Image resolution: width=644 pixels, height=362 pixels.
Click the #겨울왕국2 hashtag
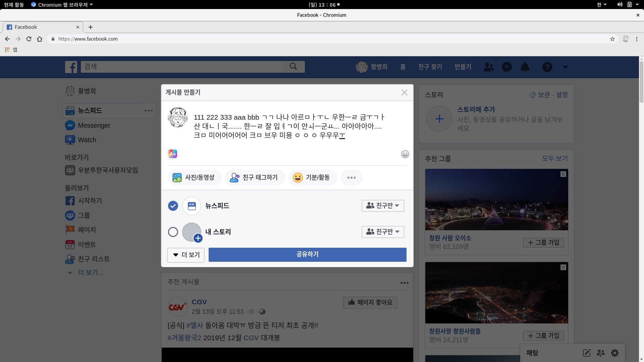click(x=184, y=338)
